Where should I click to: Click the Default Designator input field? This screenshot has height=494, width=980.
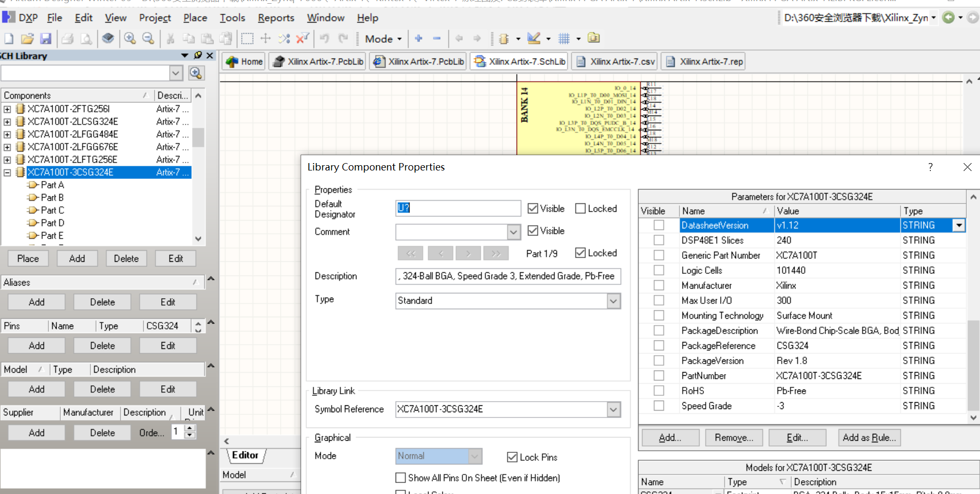point(458,208)
